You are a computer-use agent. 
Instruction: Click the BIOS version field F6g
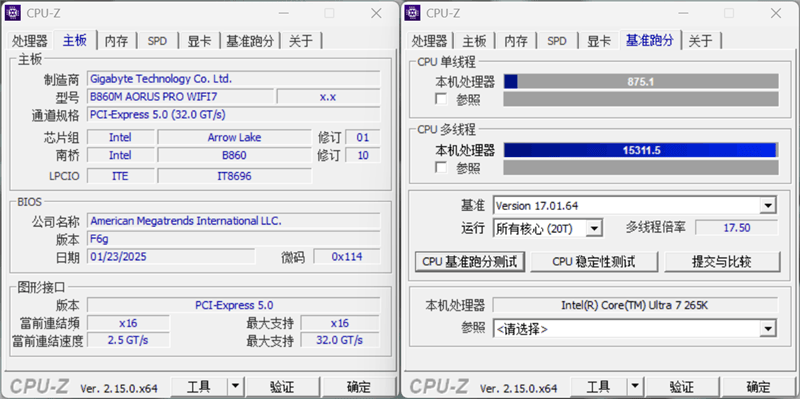tap(233, 239)
